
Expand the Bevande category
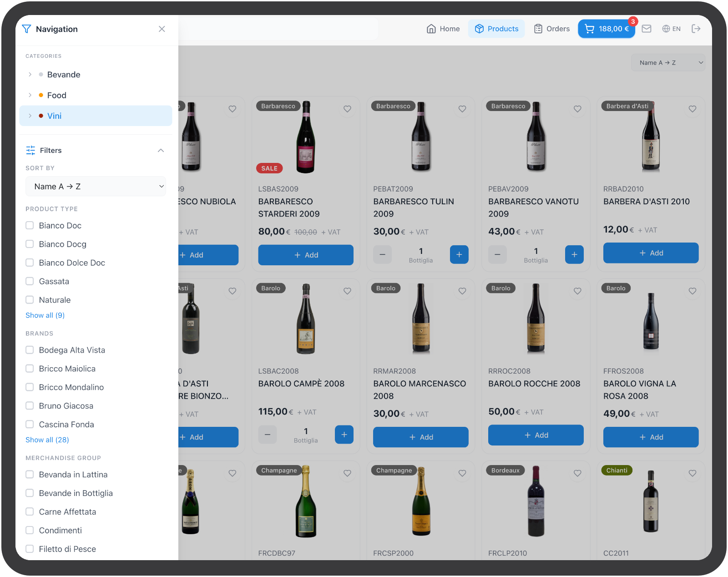(x=30, y=75)
